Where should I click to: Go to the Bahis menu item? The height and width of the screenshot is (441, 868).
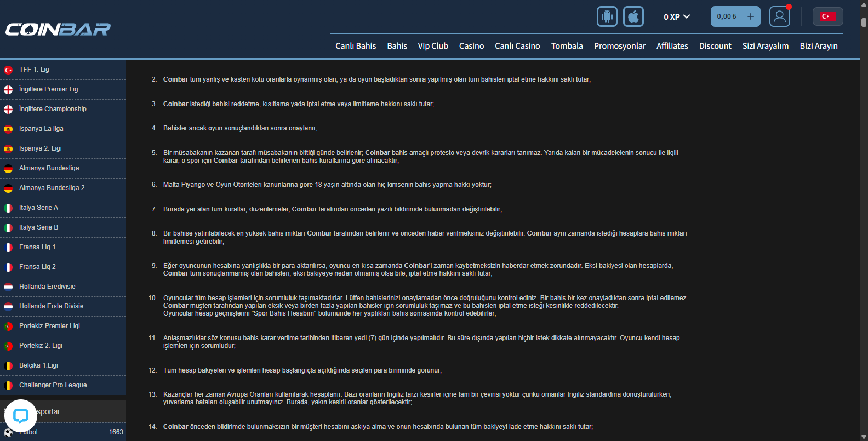click(x=397, y=46)
